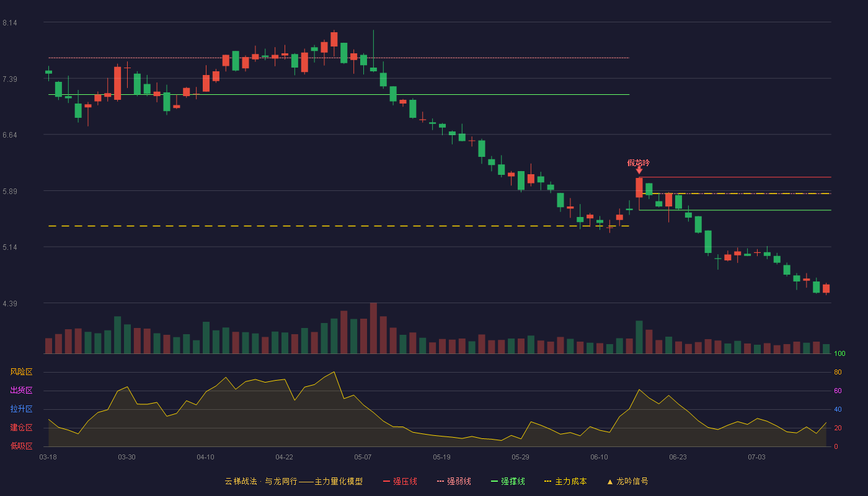Click the 05-07 date label

(363, 457)
